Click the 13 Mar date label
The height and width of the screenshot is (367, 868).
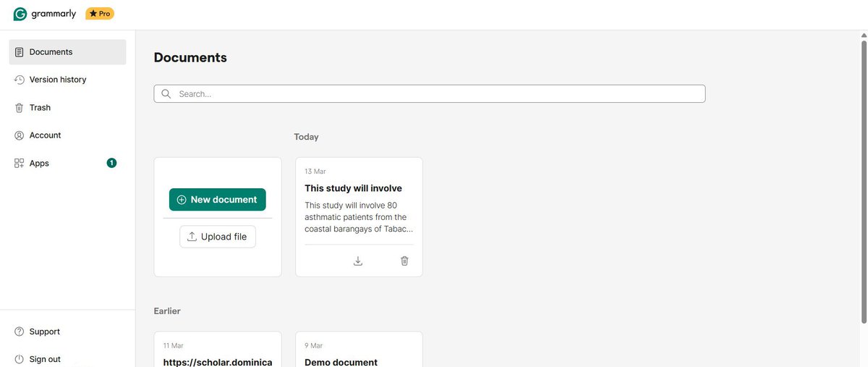point(315,172)
